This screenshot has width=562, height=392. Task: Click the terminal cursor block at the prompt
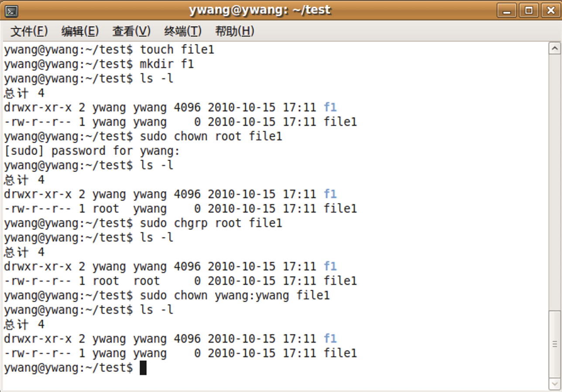[x=143, y=368]
